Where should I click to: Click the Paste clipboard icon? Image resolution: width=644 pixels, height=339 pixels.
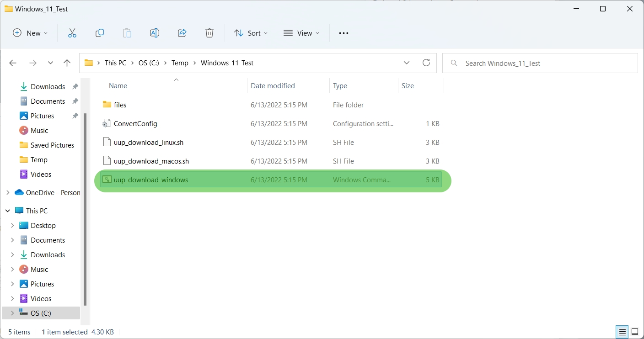coord(127,33)
